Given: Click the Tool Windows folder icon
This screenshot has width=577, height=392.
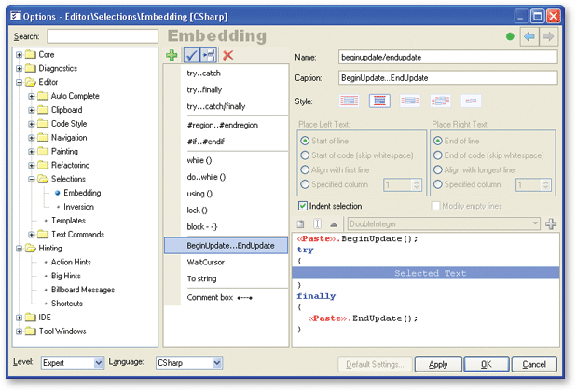Looking at the screenshot, I should click(x=30, y=331).
